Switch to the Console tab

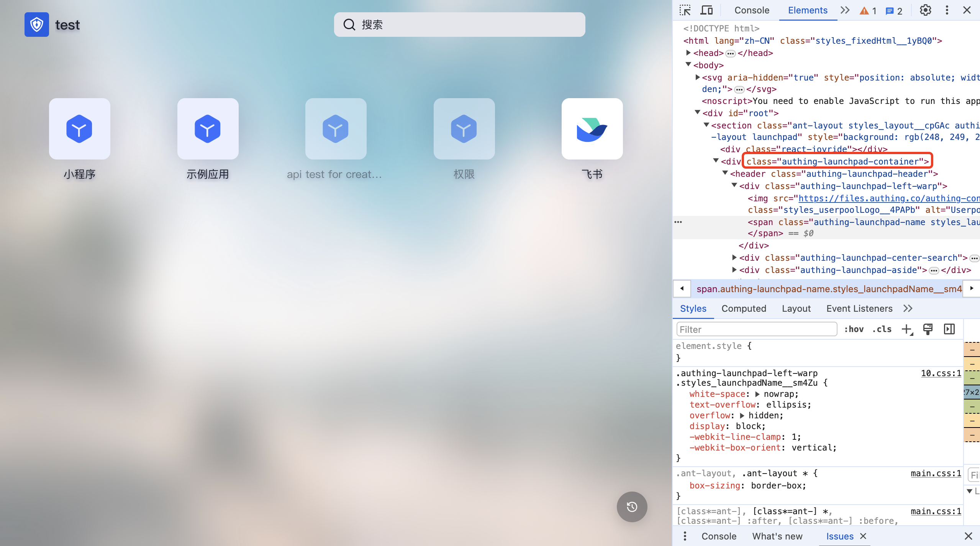coord(752,10)
